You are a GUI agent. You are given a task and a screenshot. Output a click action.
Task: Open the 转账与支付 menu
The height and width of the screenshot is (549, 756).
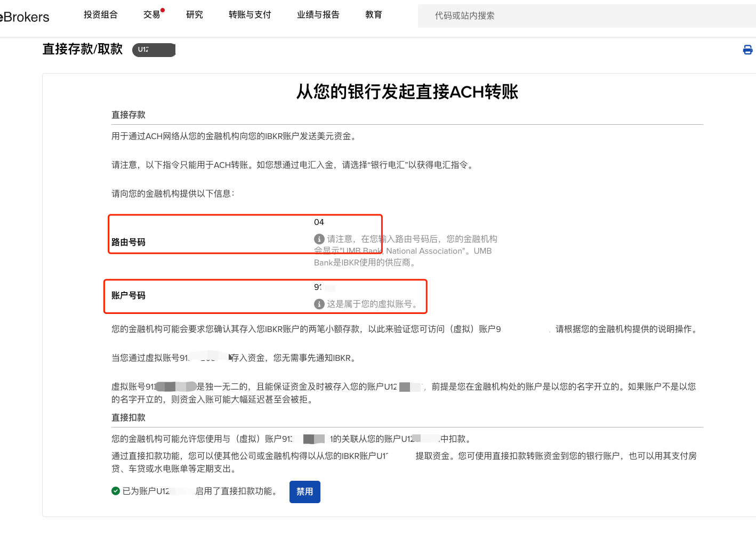click(x=250, y=15)
